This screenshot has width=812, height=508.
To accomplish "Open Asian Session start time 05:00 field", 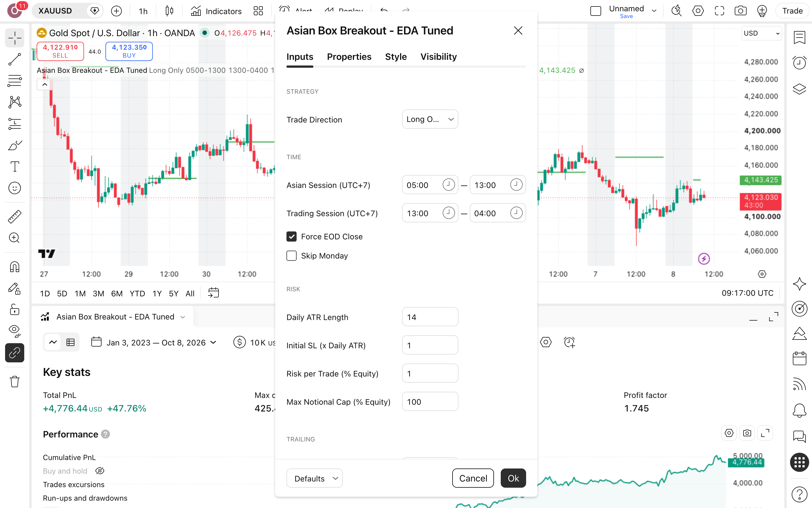I will click(x=430, y=185).
